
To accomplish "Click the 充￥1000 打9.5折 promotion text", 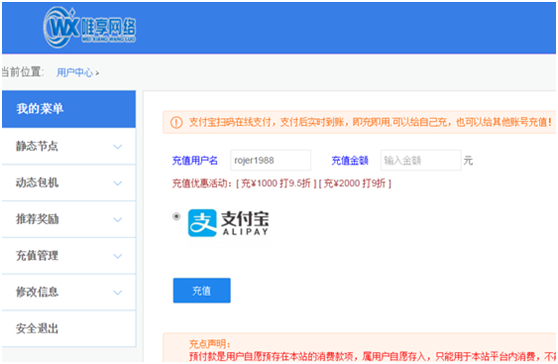I will pyautogui.click(x=276, y=184).
